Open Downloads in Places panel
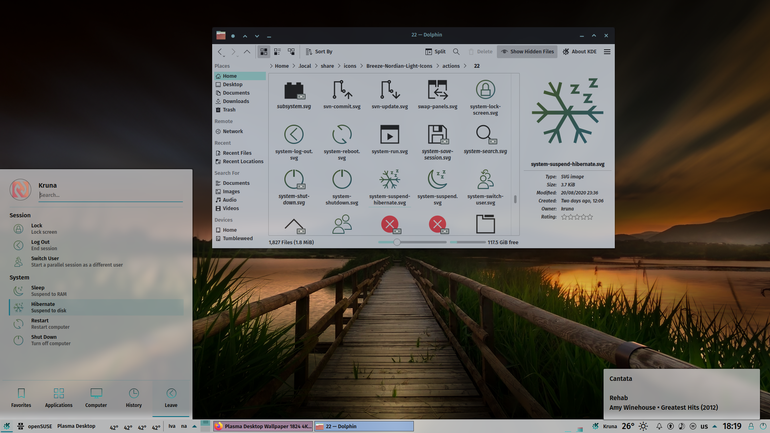This screenshot has width=770, height=433. pyautogui.click(x=236, y=101)
